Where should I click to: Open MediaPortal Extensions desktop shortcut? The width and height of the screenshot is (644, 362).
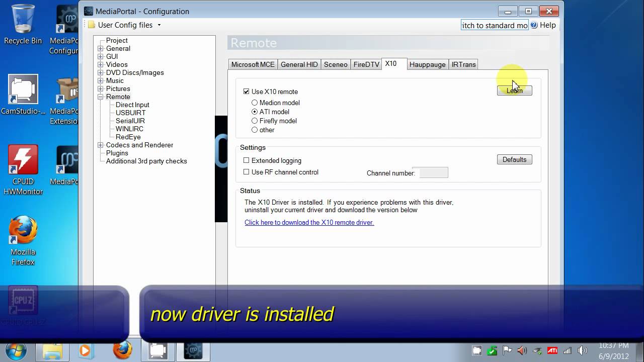(64, 101)
